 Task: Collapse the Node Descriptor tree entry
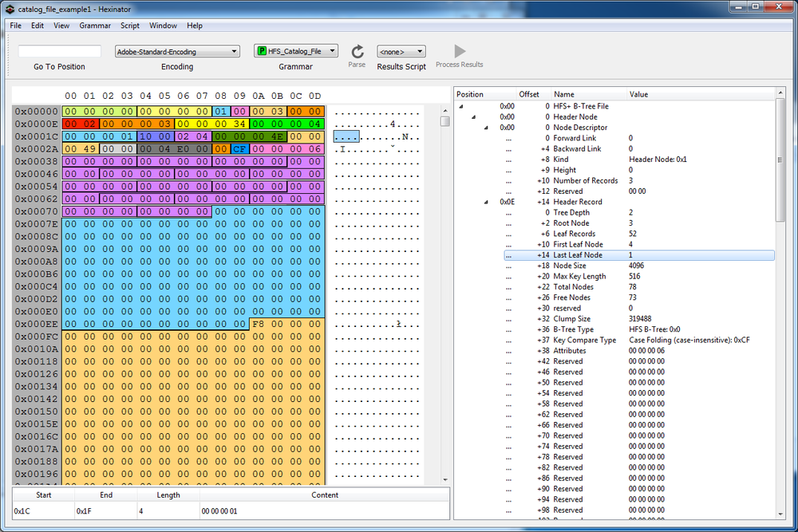pyautogui.click(x=485, y=128)
